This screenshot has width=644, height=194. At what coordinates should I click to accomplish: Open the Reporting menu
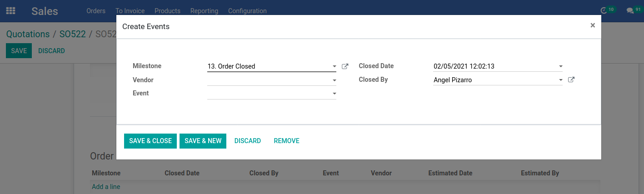(204, 11)
